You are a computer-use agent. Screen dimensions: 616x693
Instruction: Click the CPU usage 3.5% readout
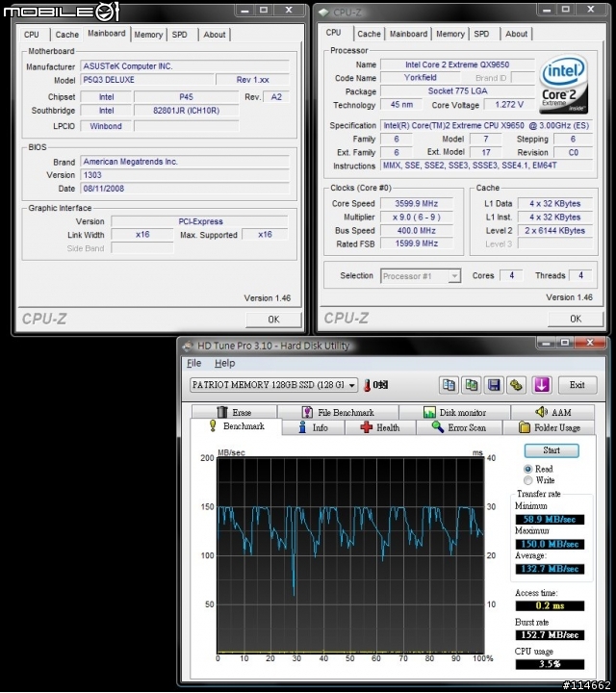click(550, 664)
